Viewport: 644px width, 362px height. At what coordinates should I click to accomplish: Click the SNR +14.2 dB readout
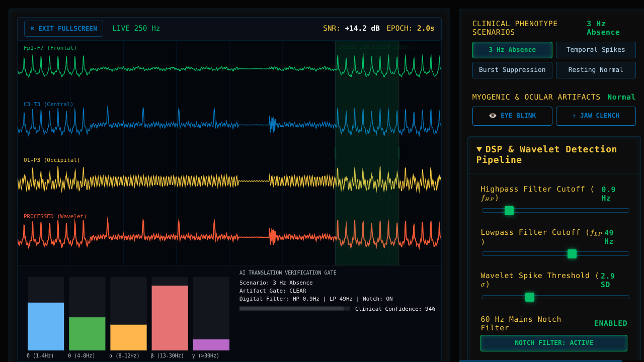point(351,29)
